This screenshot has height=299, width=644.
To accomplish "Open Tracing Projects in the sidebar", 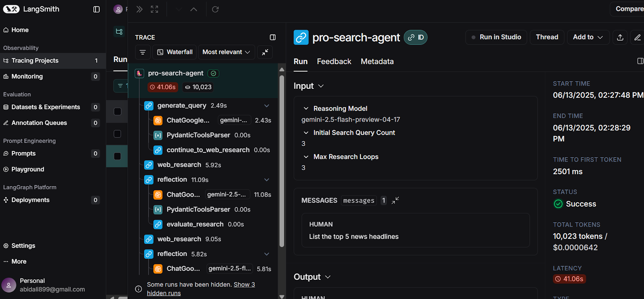I will coord(53,61).
